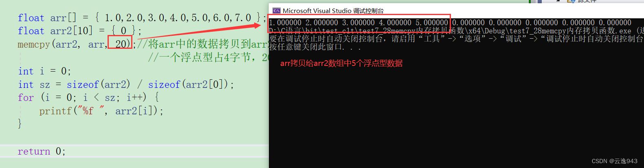Click the red arr copy annotation text

coord(341,63)
